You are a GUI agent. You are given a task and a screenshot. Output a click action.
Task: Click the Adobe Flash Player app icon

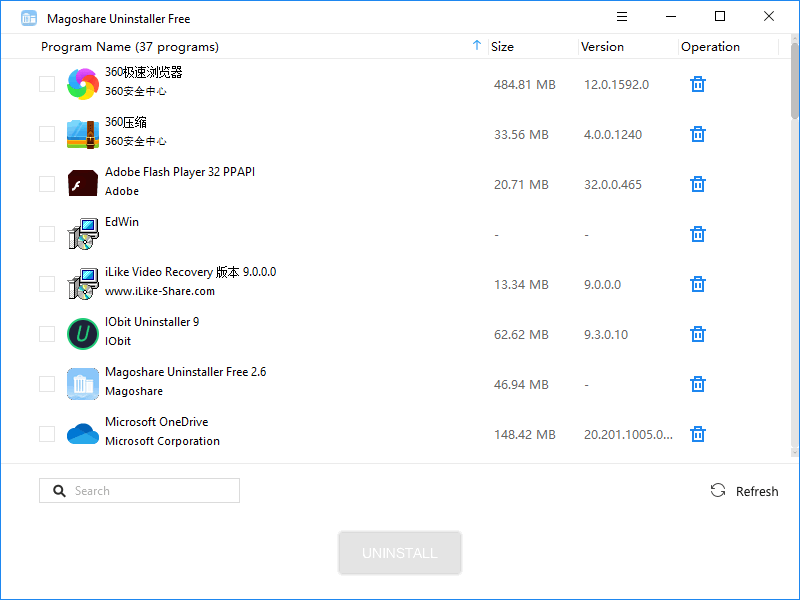(83, 183)
